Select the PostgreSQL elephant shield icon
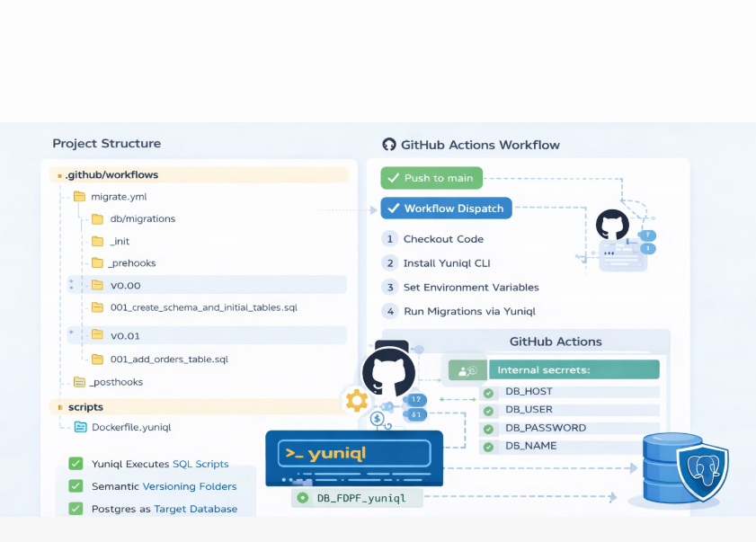 (705, 474)
